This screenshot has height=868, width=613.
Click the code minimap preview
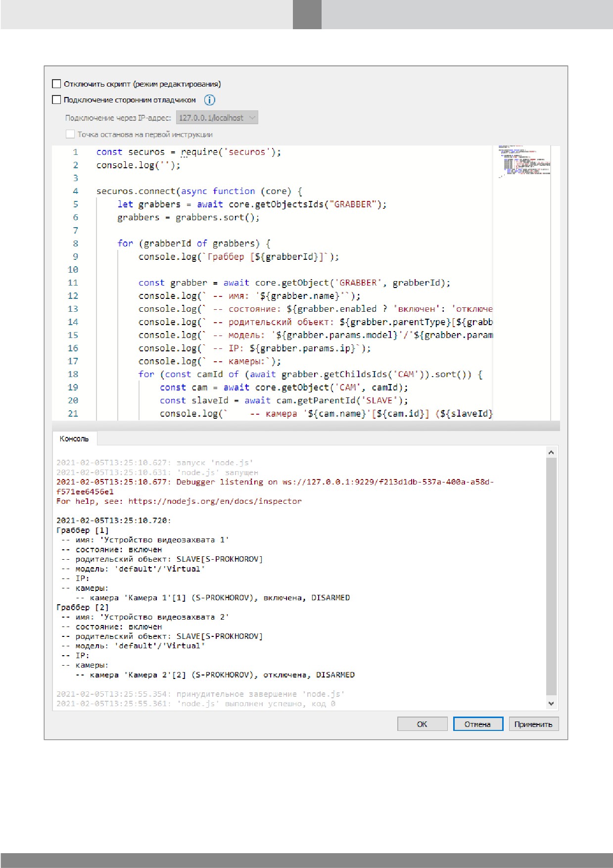[524, 161]
